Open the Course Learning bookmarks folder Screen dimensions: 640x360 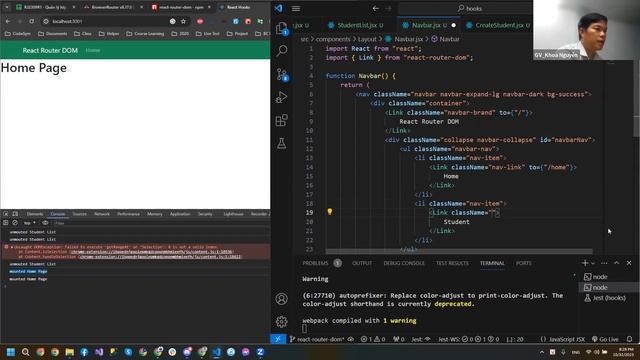145,33
